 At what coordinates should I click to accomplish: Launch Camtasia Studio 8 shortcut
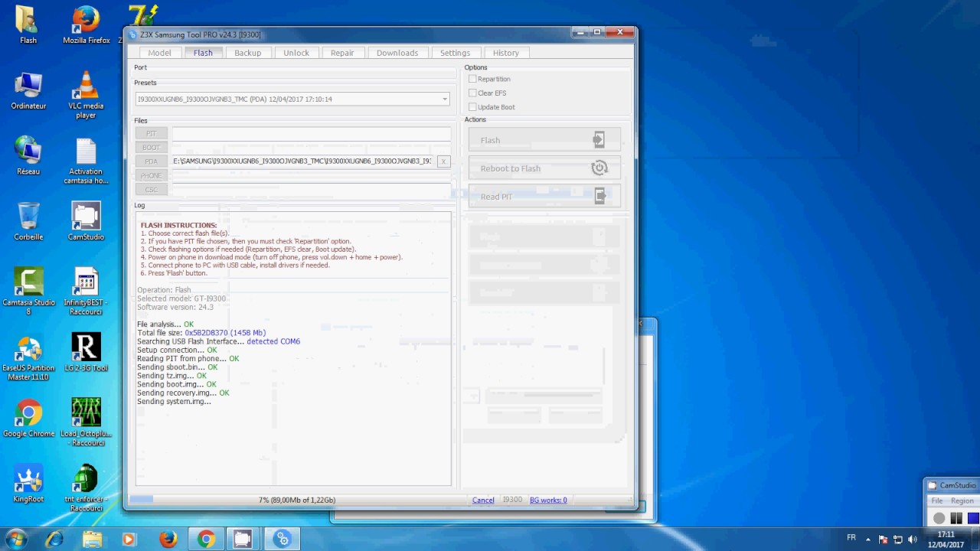pyautogui.click(x=28, y=292)
